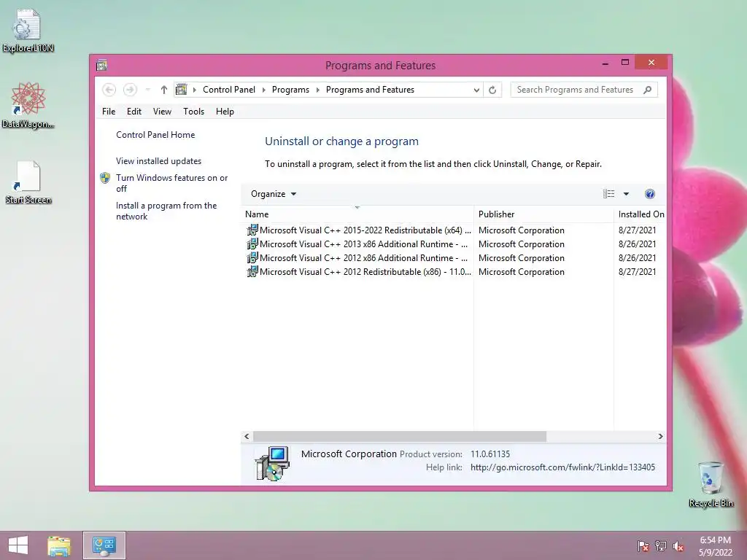Select Visual C++ 2012 Redistributable (x86) row
747x560 pixels.
click(x=454, y=271)
